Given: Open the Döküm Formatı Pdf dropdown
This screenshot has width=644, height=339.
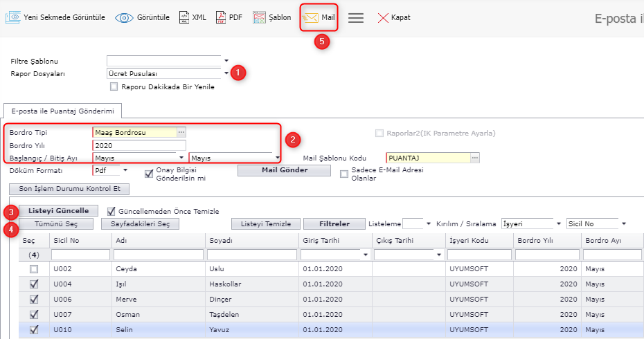Looking at the screenshot, I should pos(125,169).
